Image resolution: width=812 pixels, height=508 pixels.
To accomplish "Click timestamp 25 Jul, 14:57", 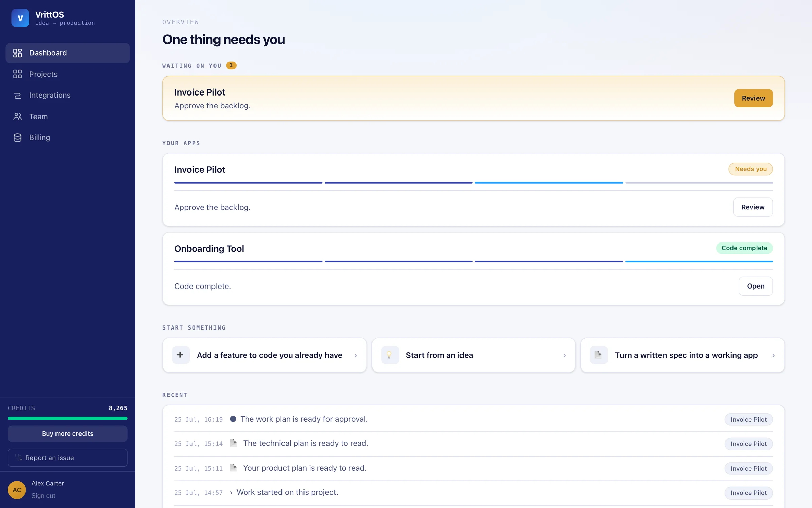I will [x=198, y=493].
